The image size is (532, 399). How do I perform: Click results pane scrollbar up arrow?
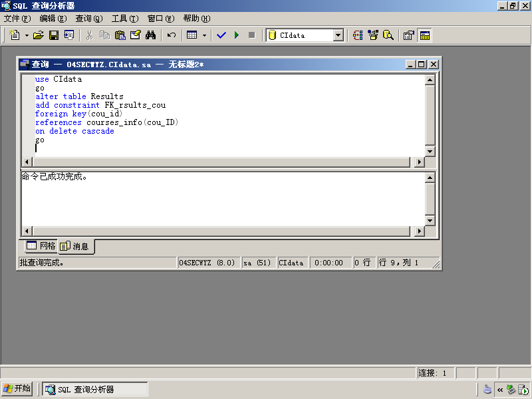(x=430, y=178)
